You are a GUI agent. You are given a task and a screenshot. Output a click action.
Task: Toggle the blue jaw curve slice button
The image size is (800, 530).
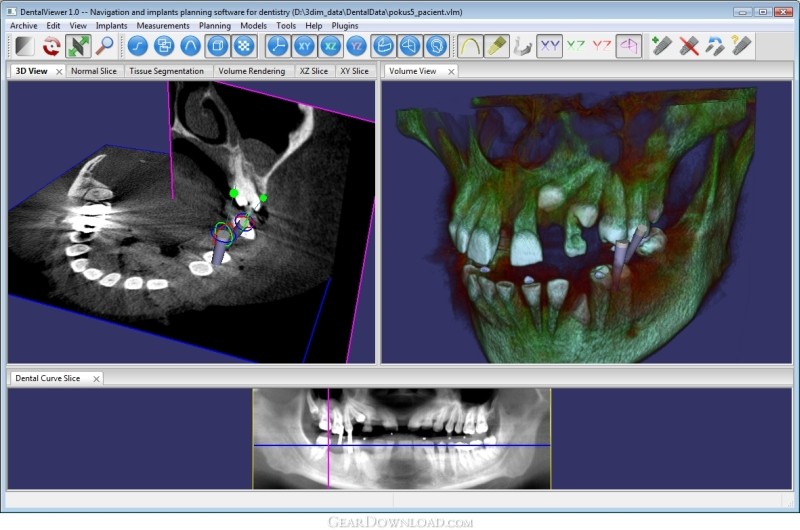tap(384, 46)
